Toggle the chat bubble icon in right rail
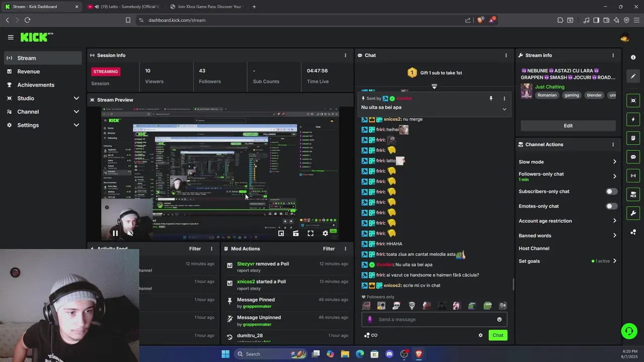Screen dimensions: 644x362 tap(633, 157)
